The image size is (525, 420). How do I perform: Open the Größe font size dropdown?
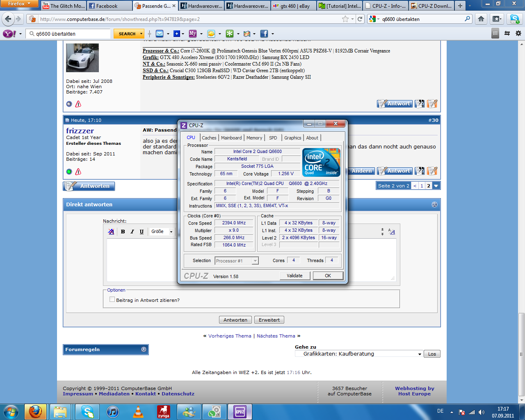[162, 232]
